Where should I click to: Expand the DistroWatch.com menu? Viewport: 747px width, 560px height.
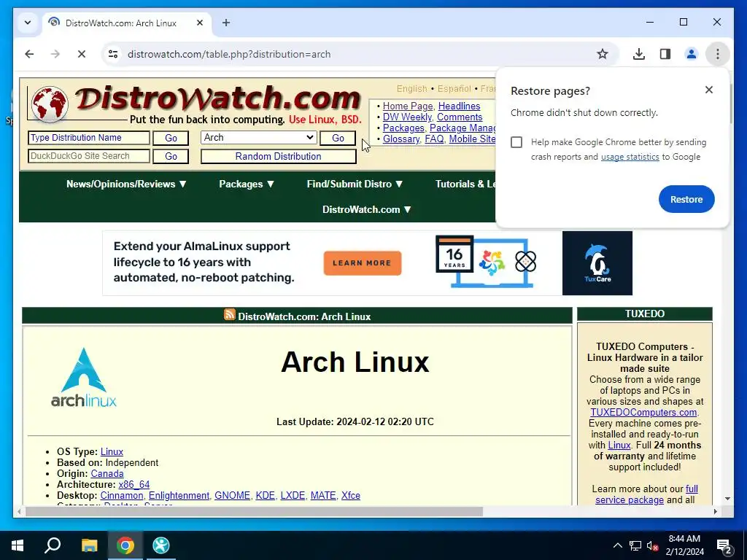tap(367, 209)
